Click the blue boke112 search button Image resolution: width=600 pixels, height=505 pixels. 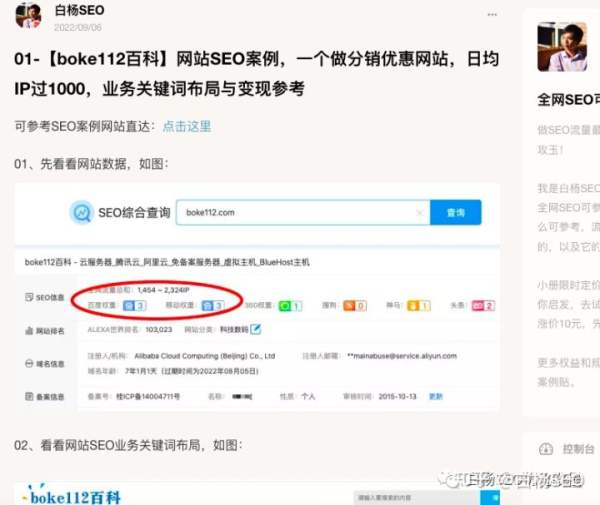click(x=490, y=498)
